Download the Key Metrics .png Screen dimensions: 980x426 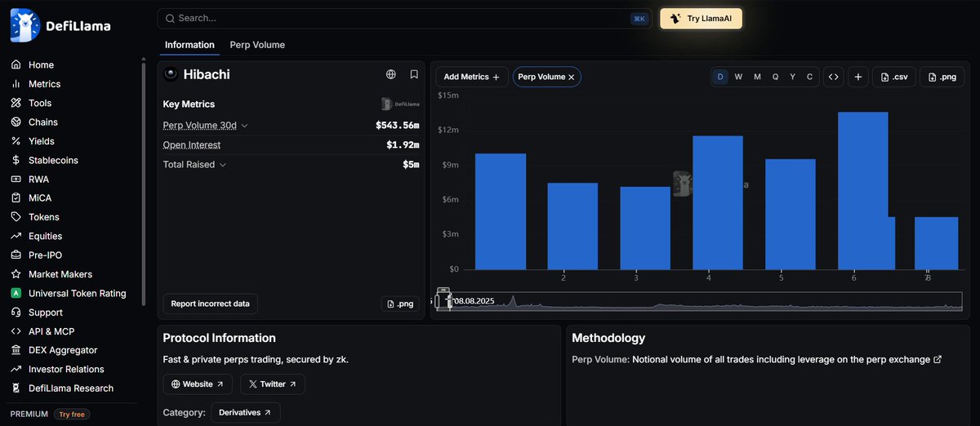[x=399, y=304]
